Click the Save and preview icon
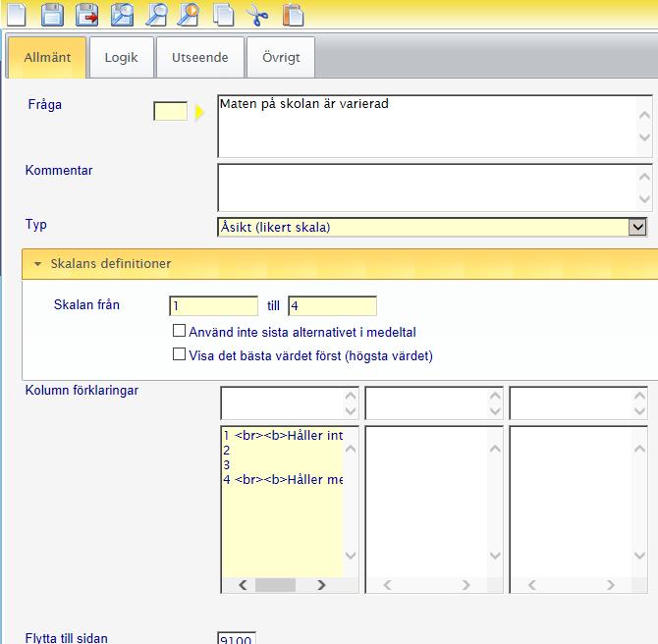658x644 pixels. click(122, 15)
